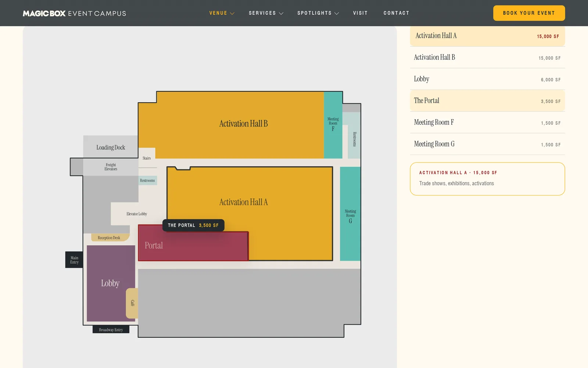Click the vertical Restrooms area near Room F

point(354,139)
